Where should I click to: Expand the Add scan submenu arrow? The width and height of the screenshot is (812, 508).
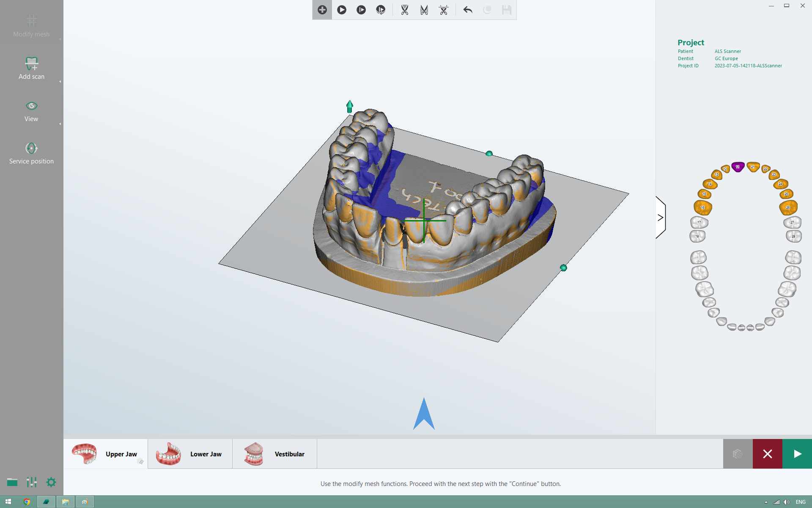tap(60, 82)
